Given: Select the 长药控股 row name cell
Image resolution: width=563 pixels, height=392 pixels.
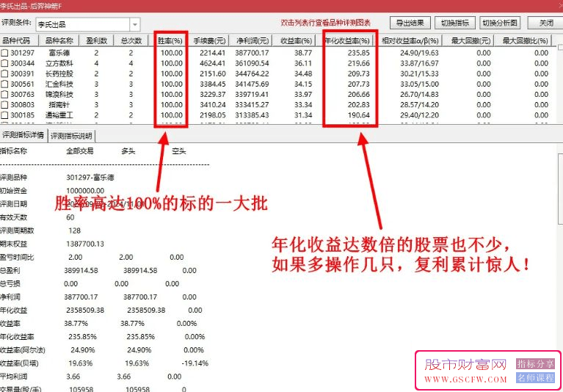Looking at the screenshot, I should point(59,74).
